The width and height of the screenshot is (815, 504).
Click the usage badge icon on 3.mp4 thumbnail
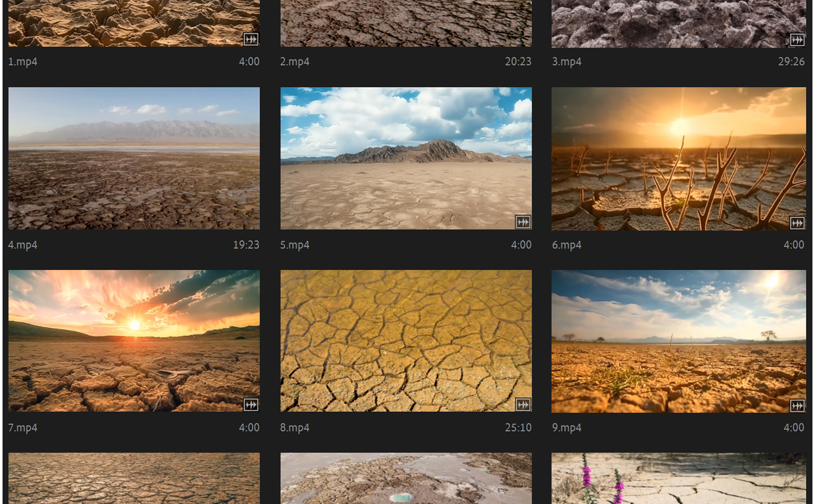(x=797, y=40)
